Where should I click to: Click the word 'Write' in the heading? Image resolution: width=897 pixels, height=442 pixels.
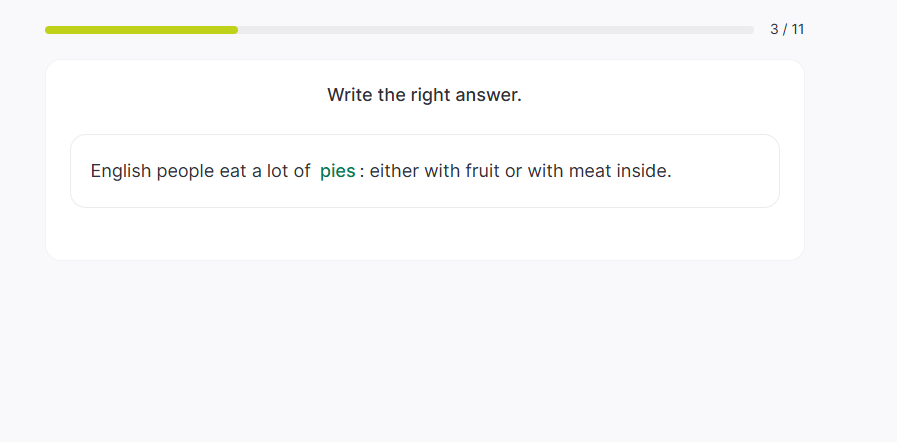350,95
